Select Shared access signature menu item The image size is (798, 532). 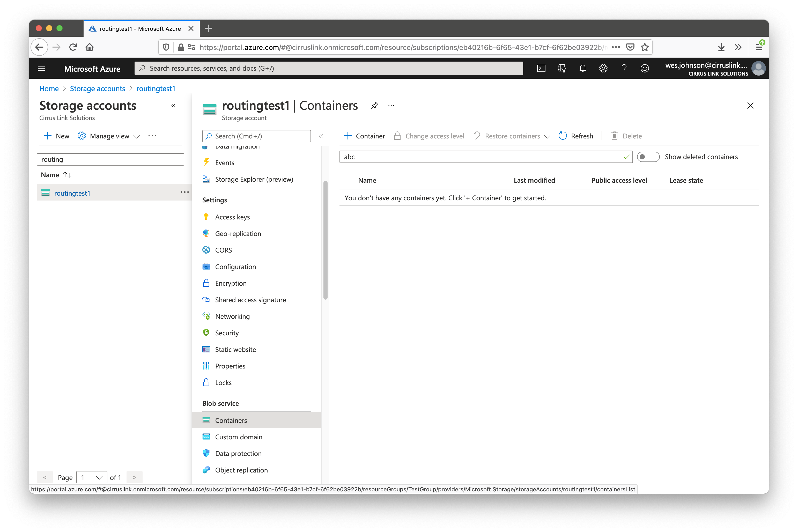pos(250,300)
